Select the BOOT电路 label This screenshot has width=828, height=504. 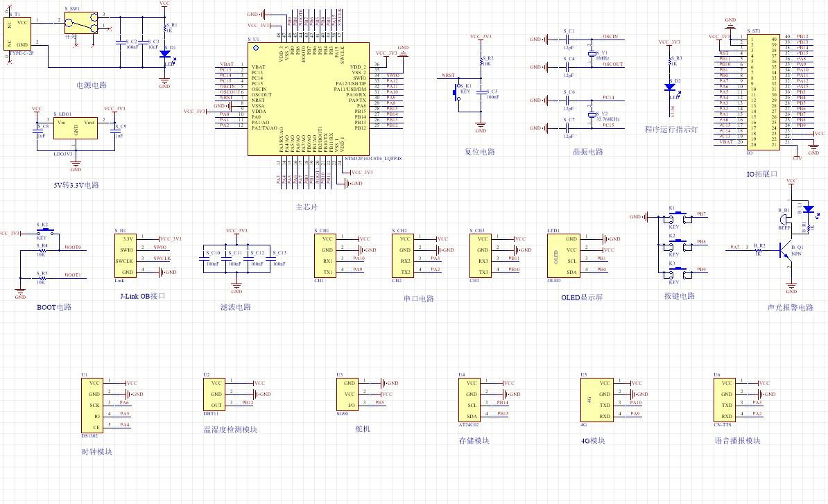click(54, 307)
